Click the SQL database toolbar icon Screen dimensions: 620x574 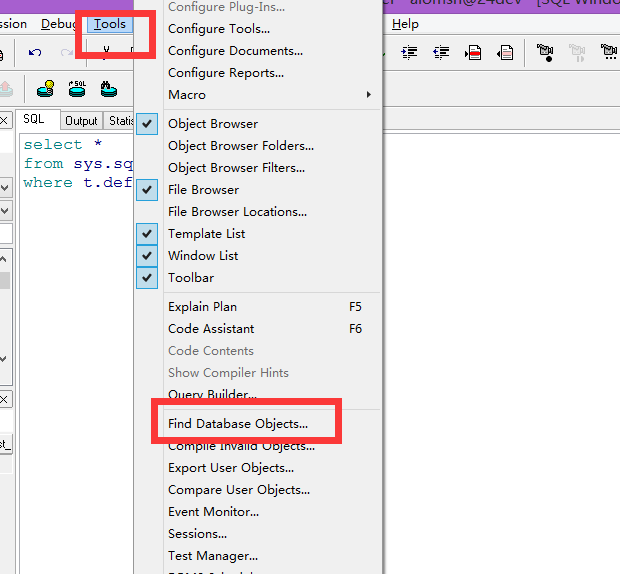[x=77, y=89]
